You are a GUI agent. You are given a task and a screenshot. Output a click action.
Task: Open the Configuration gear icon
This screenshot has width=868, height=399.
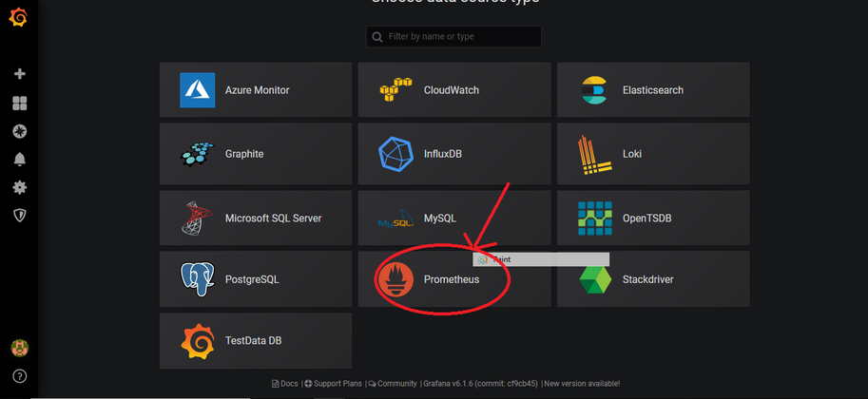[x=19, y=188]
